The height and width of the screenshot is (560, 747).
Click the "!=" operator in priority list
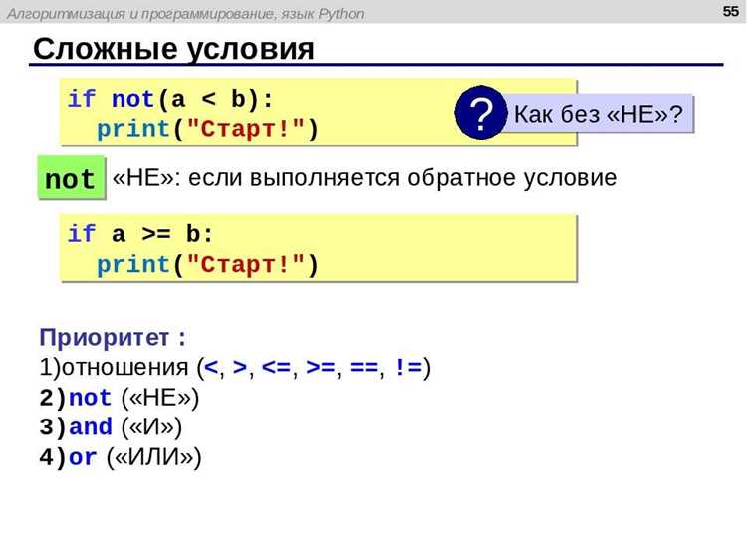pos(408,367)
